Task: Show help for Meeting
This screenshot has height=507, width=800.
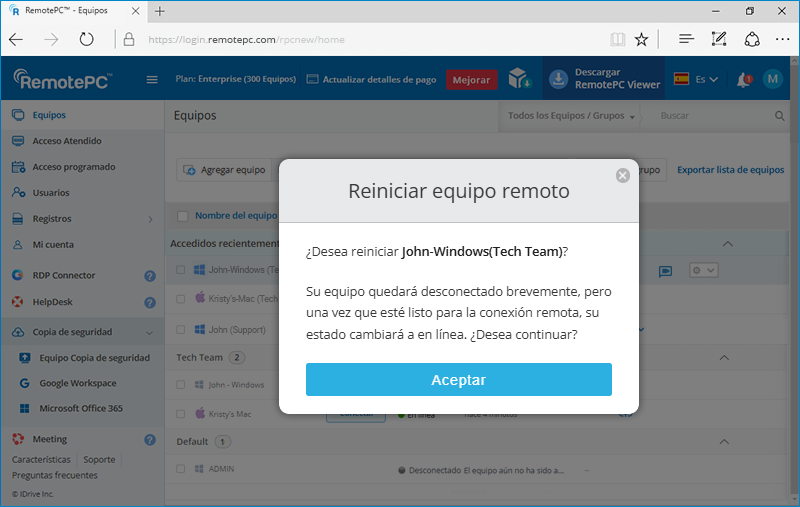Action: (x=149, y=440)
